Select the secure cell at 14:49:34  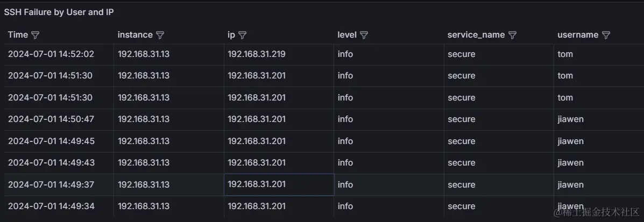click(x=461, y=206)
